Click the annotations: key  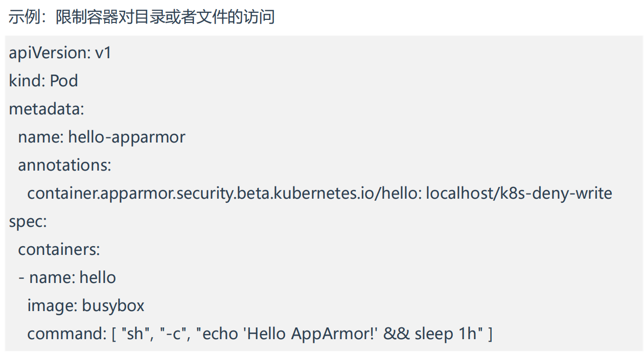(x=64, y=165)
